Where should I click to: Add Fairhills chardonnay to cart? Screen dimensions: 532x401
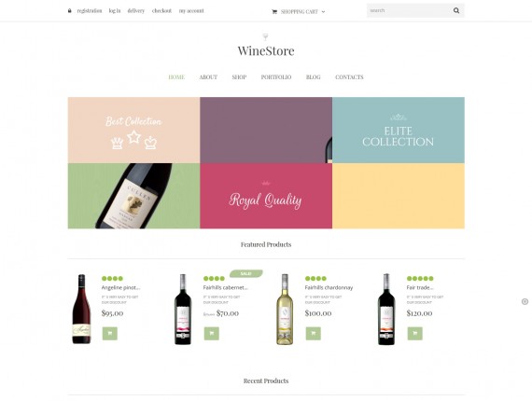(x=314, y=334)
